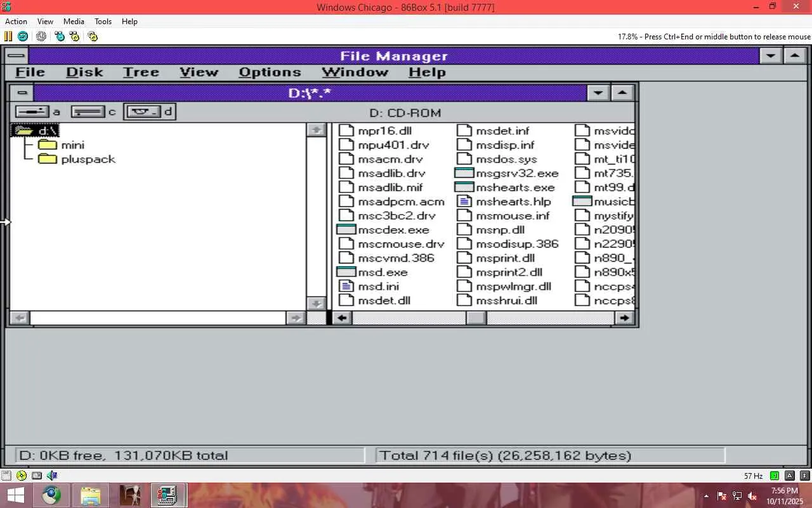Click the file list scroll left arrow
This screenshot has height=508, width=812.
(342, 317)
